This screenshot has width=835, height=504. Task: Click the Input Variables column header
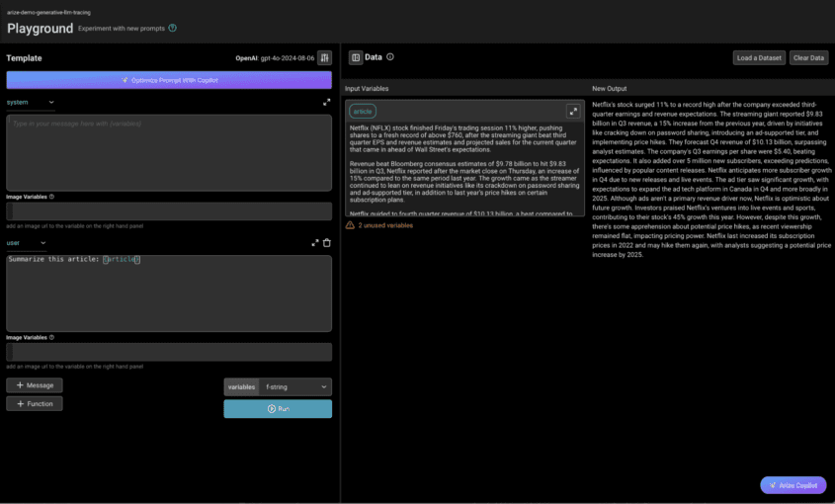tap(367, 88)
